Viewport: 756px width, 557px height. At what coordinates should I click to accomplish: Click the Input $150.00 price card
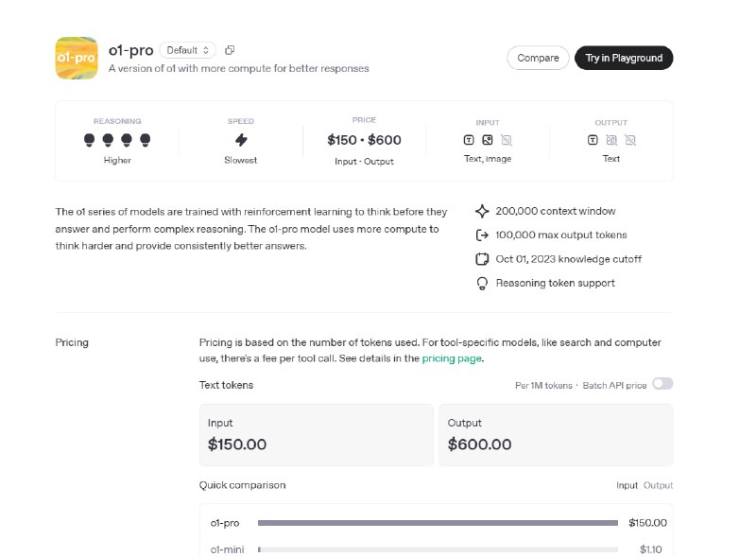317,435
